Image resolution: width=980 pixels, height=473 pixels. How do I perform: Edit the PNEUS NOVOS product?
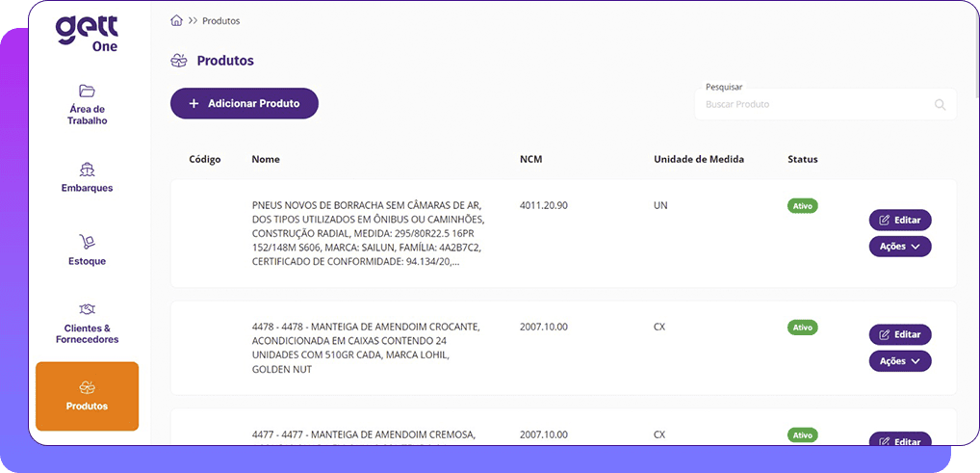(900, 220)
